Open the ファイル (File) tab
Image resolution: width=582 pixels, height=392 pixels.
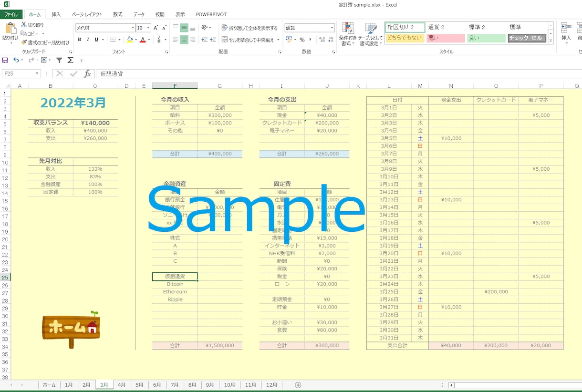[x=11, y=14]
